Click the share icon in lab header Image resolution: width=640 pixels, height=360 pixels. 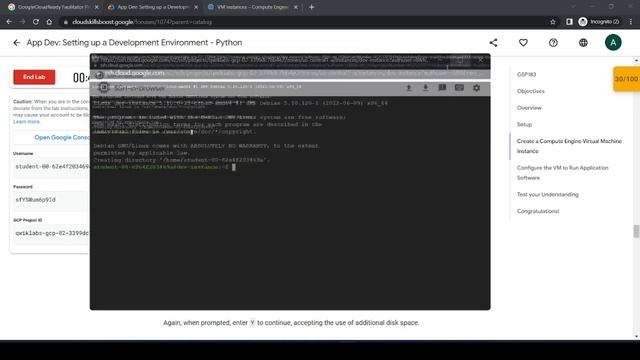[493, 42]
